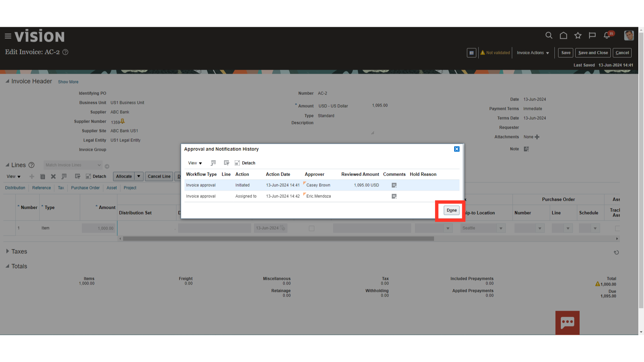Add a row in Lines toolbar
This screenshot has height=362, width=644.
pos(32,176)
